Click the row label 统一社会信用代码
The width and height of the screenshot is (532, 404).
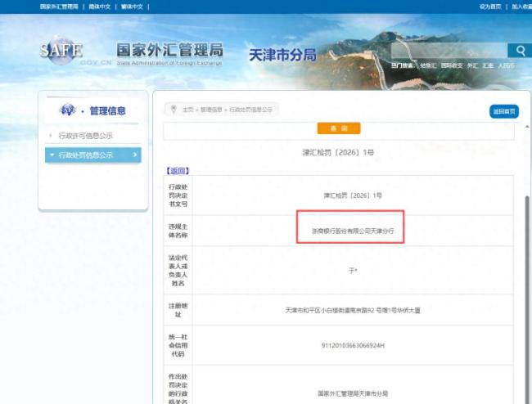click(x=178, y=345)
